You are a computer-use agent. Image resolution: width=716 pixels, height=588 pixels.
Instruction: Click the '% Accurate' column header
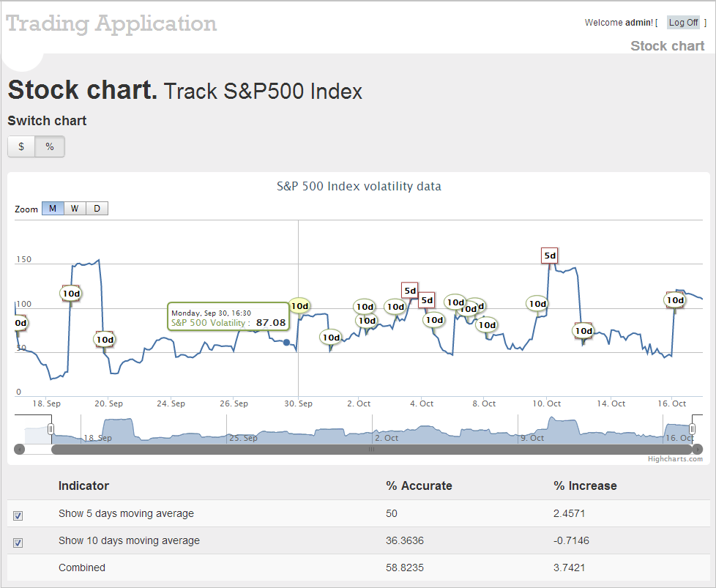tap(419, 485)
